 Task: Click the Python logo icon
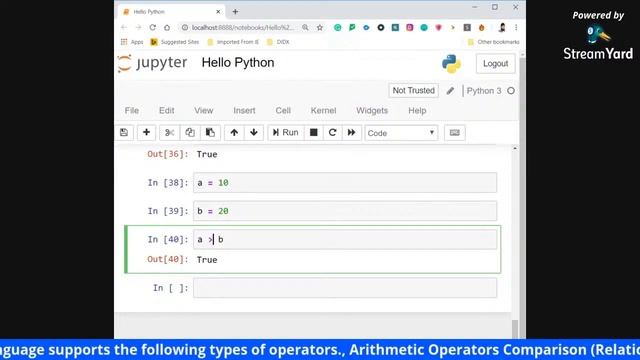pos(451,64)
